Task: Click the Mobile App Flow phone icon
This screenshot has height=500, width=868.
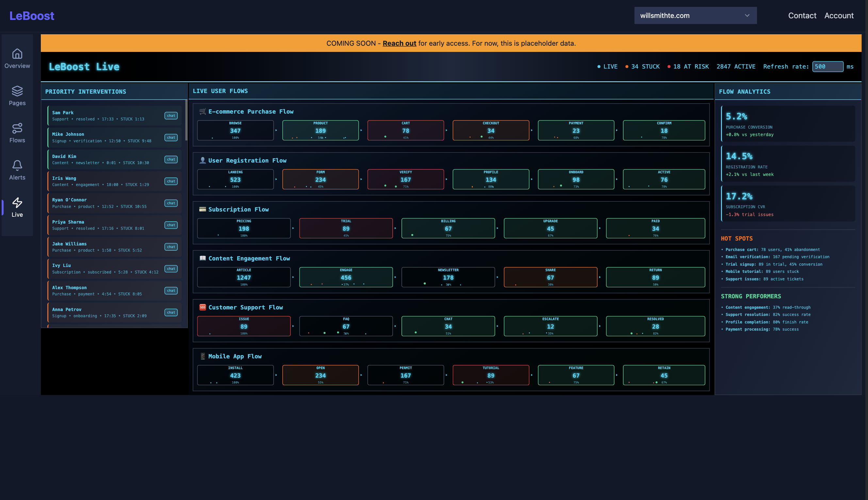Action: click(x=203, y=356)
